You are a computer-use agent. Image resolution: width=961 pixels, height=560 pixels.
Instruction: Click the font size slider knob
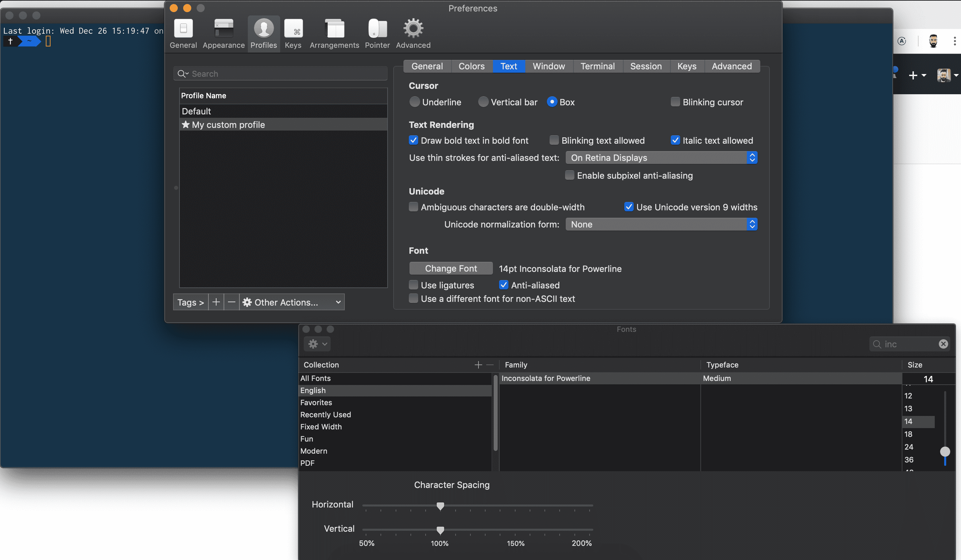[945, 452]
